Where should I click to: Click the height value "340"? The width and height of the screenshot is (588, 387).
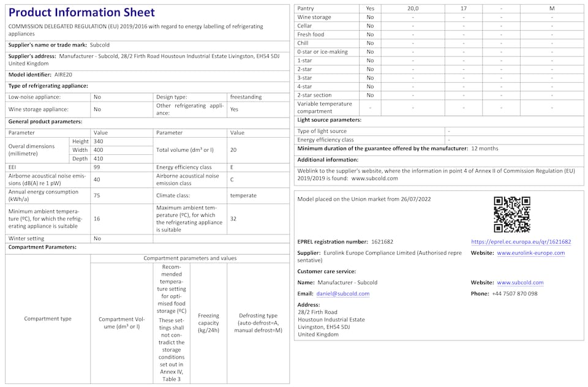click(98, 141)
